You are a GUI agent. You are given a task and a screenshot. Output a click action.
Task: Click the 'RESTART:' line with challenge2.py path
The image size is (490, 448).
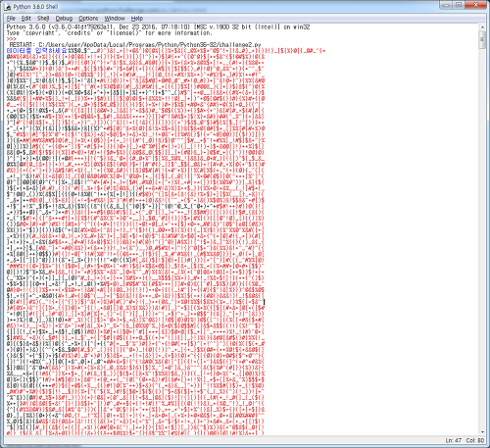pyautogui.click(x=135, y=45)
